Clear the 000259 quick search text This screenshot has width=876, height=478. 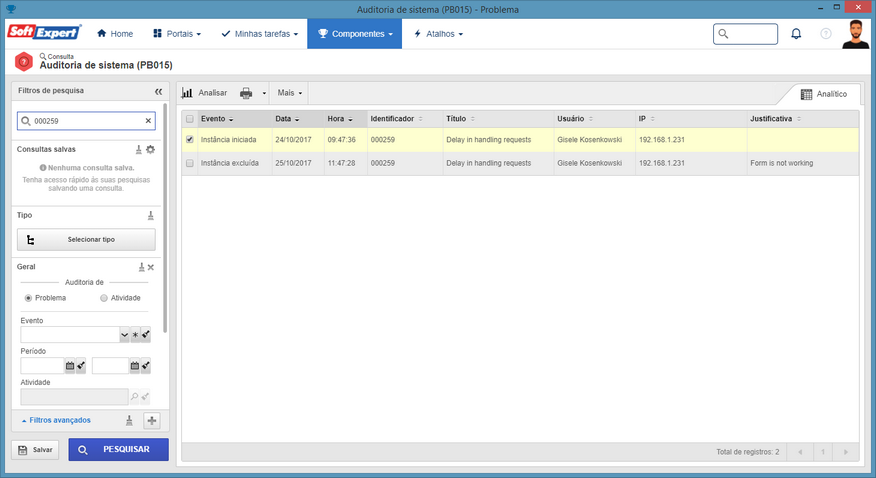click(148, 121)
